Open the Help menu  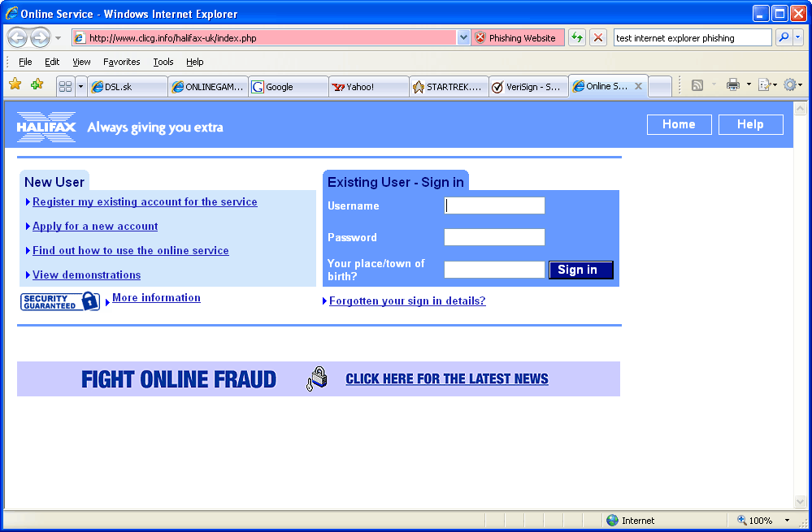pos(195,62)
